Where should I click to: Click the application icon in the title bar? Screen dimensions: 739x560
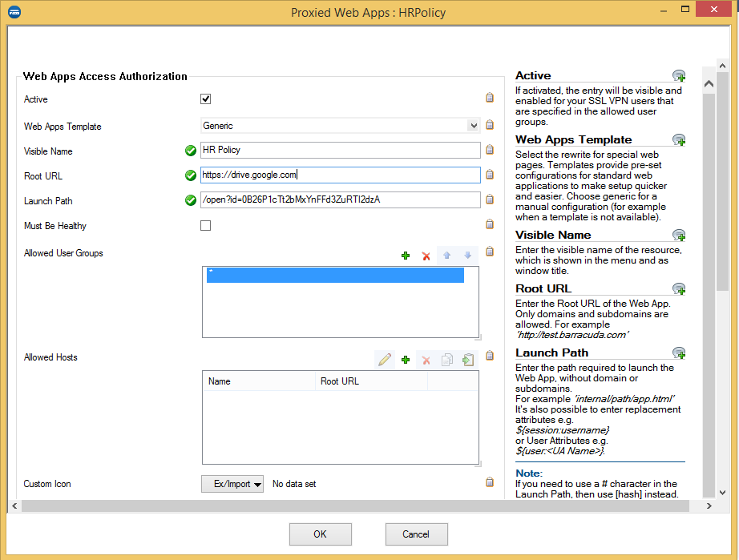(x=14, y=12)
